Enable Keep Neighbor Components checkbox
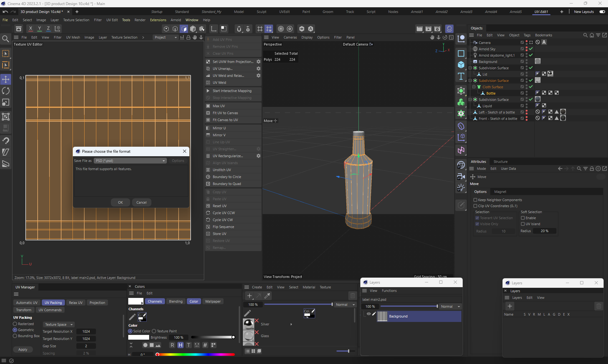 click(475, 200)
